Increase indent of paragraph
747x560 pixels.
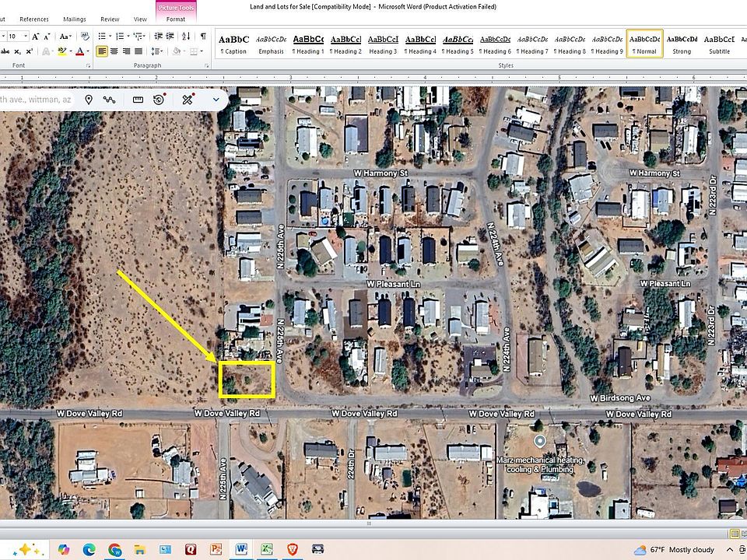(x=170, y=37)
